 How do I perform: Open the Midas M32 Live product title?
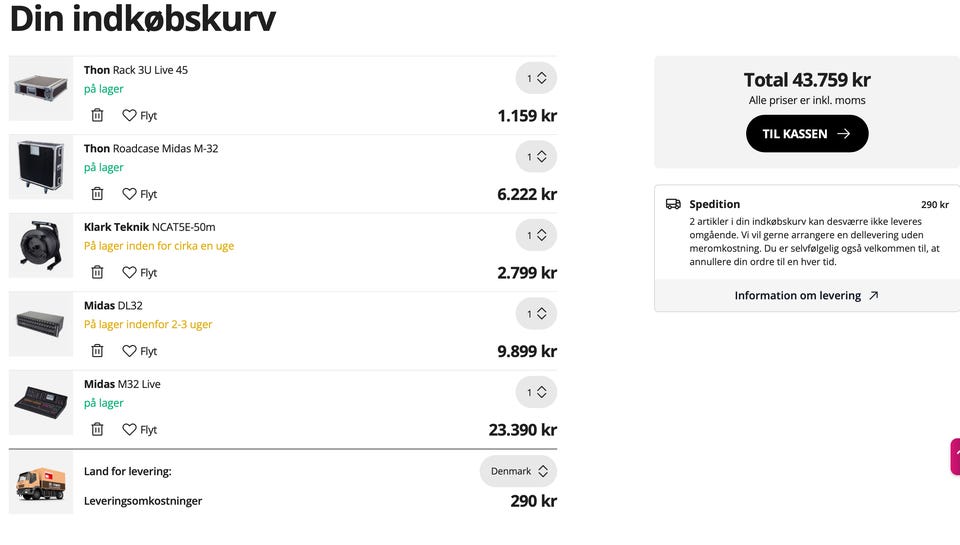coord(122,384)
